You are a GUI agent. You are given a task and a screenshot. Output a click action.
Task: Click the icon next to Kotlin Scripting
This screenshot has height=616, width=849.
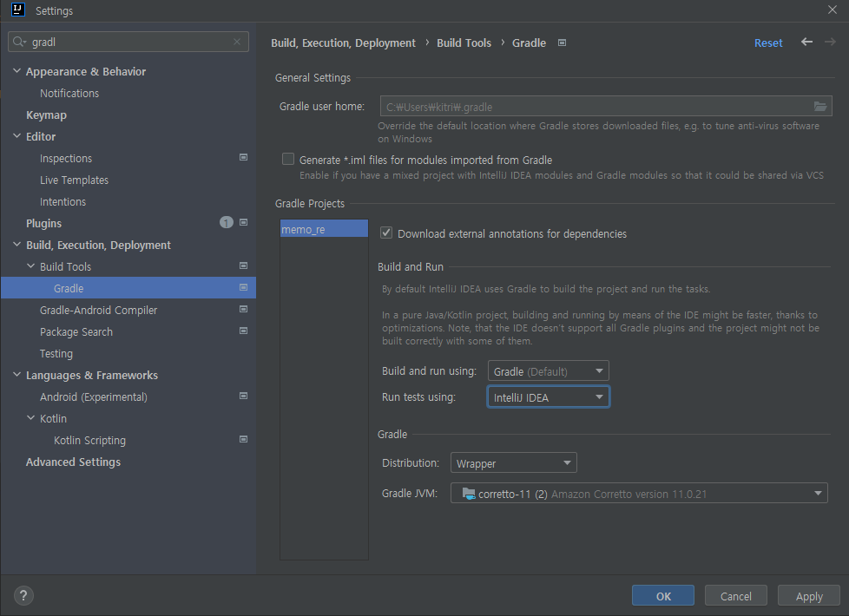click(244, 439)
